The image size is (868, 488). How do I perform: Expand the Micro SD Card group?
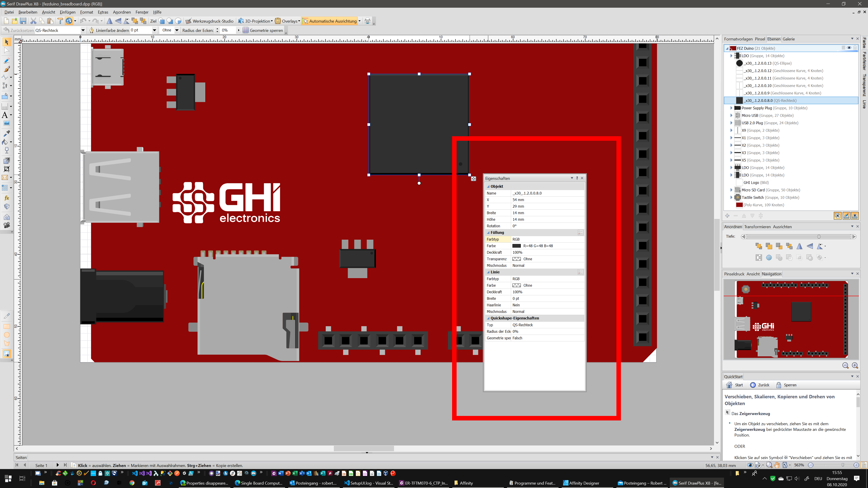coord(731,190)
